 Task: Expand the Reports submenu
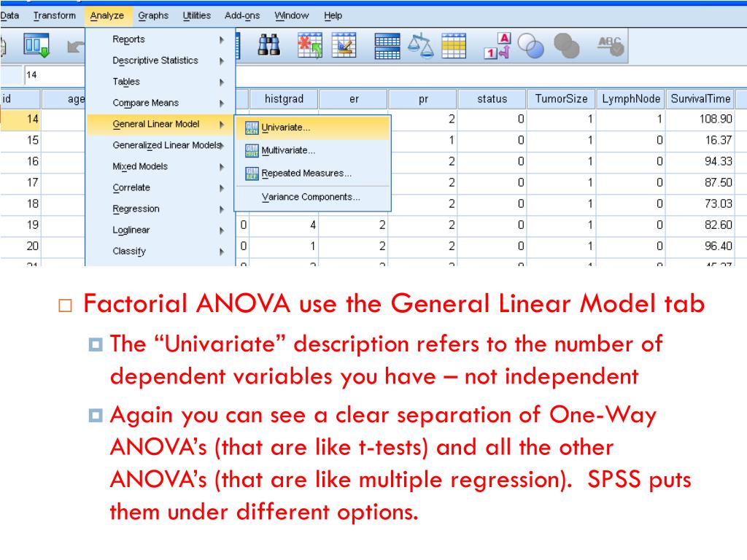tap(160, 39)
